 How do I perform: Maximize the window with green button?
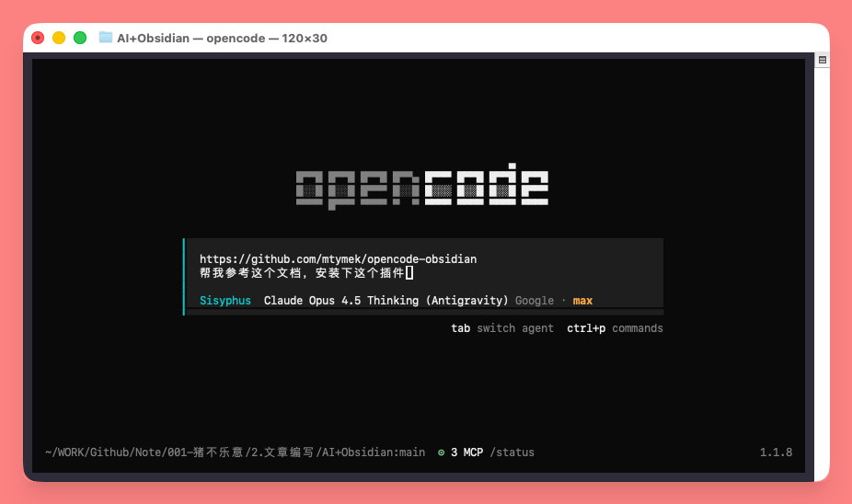pos(80,38)
